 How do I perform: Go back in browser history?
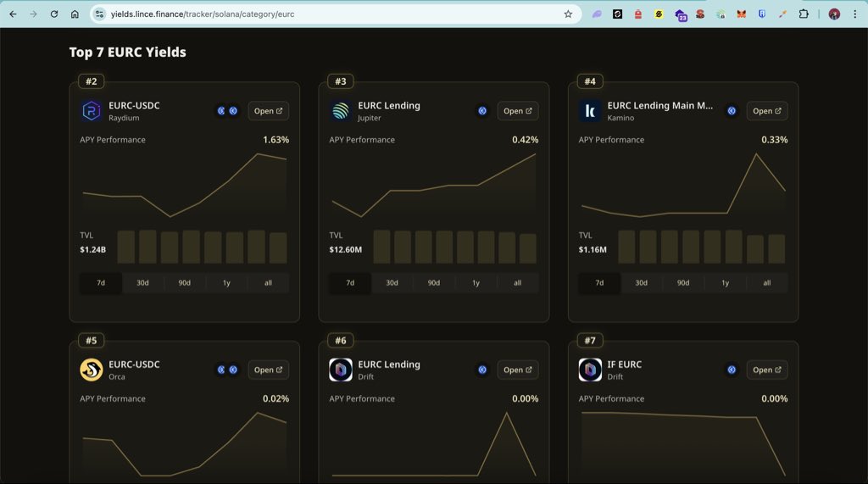pos(13,14)
